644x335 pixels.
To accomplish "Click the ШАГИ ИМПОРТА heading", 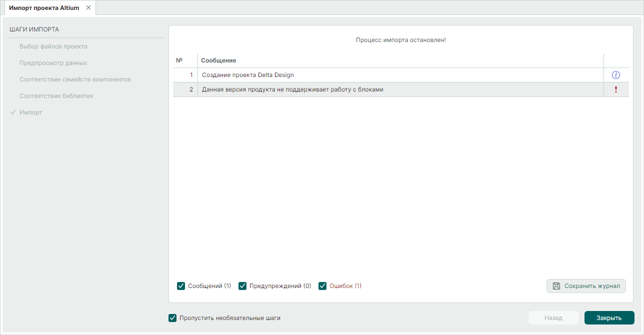I will (34, 29).
